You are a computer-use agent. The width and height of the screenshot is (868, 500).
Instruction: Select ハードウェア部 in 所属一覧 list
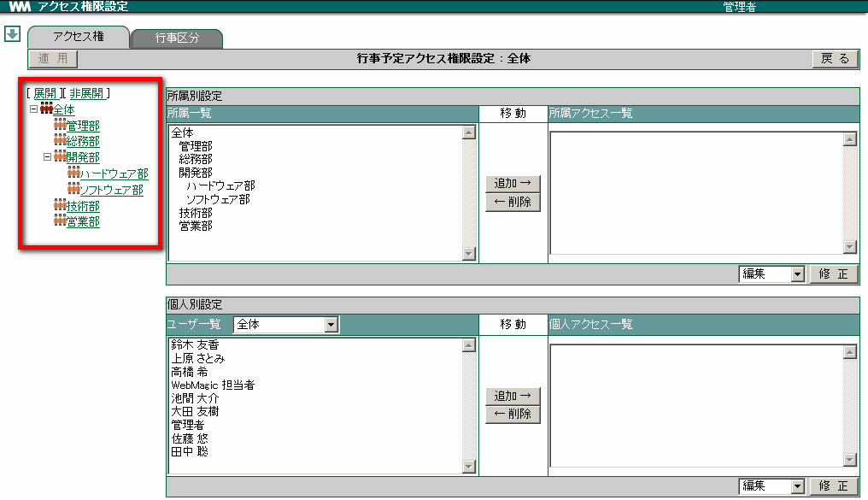point(220,185)
